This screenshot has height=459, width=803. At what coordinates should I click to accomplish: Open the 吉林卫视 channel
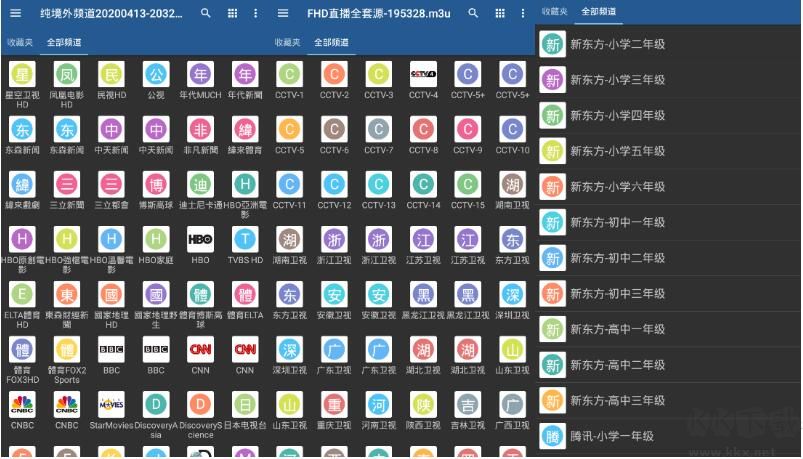click(x=468, y=410)
